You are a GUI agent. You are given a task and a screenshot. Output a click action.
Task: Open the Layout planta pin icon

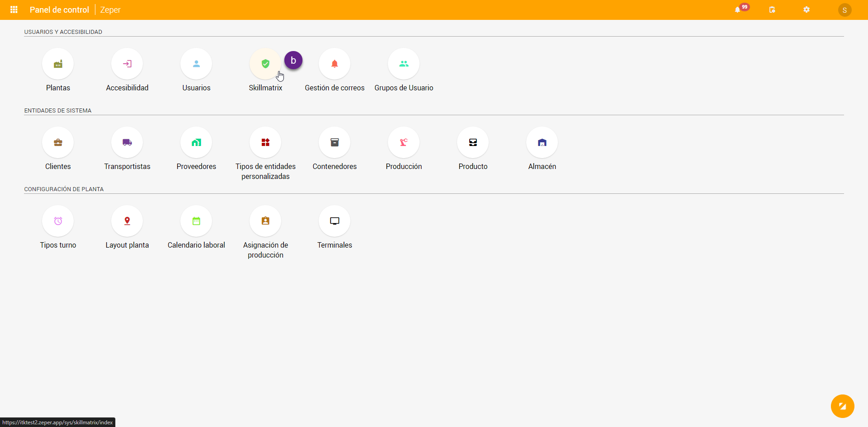pos(127,221)
